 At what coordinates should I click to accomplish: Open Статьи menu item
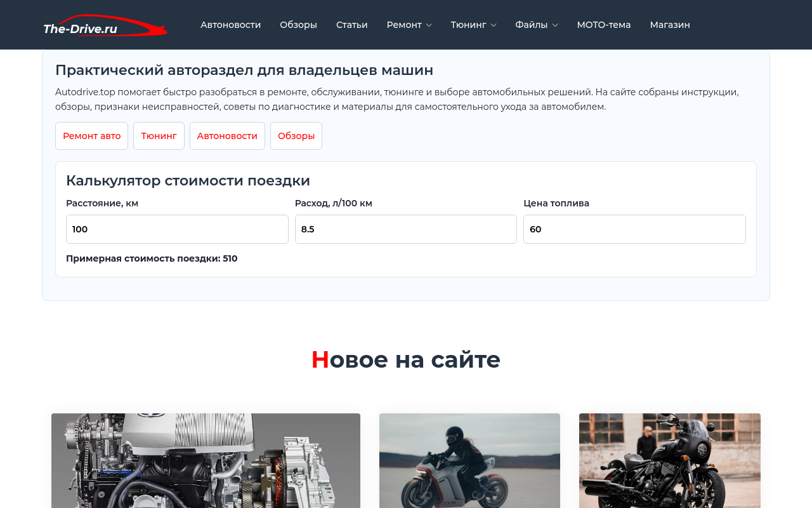tap(351, 25)
